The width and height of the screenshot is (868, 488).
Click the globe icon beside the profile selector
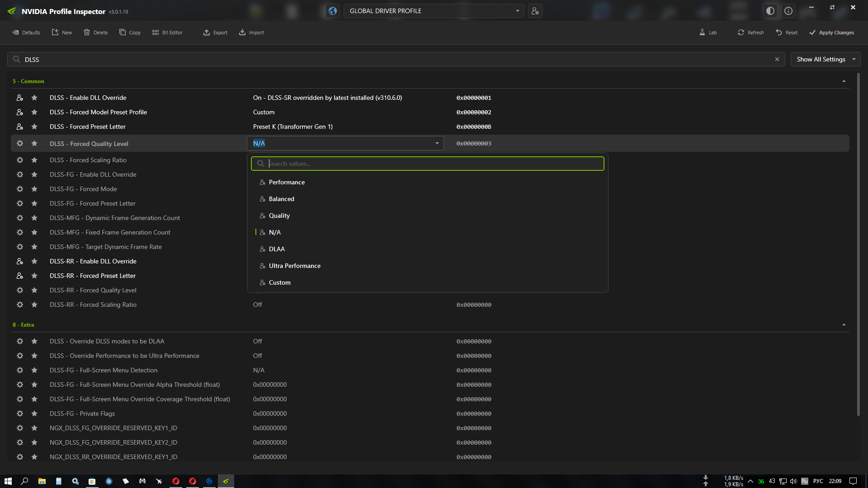coord(333,11)
